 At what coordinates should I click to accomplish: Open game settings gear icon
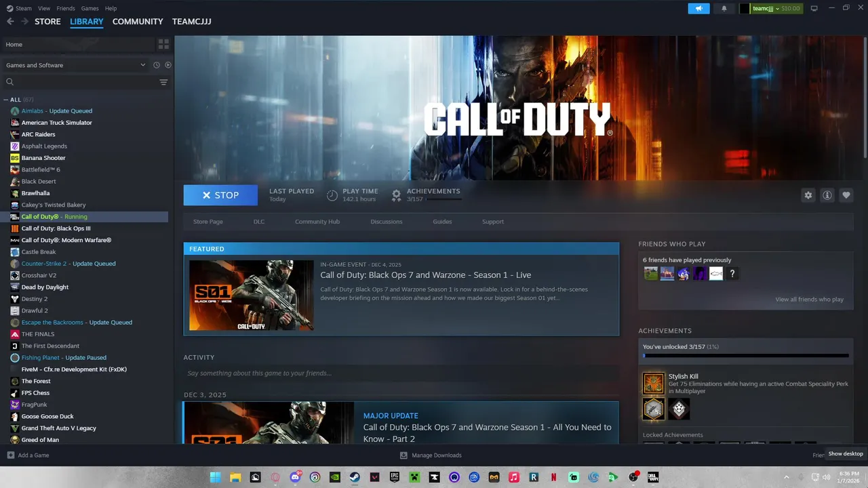808,195
